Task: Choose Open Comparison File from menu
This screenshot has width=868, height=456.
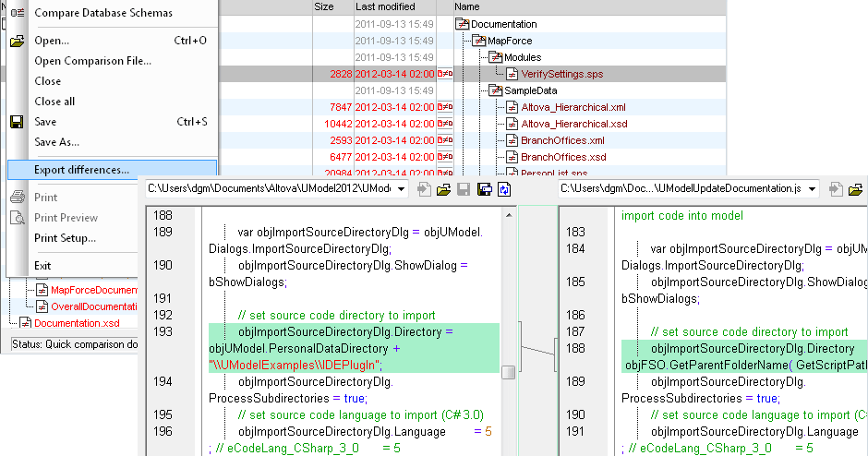Action: click(x=92, y=61)
